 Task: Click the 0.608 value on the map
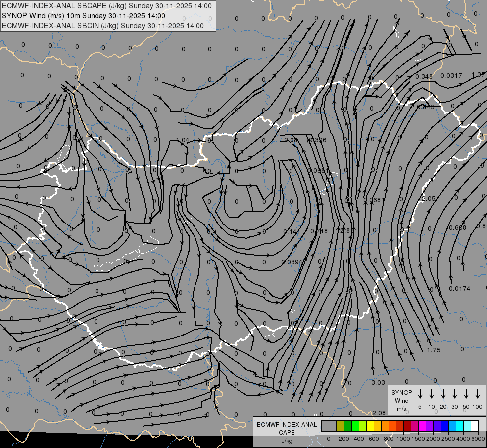(457, 228)
